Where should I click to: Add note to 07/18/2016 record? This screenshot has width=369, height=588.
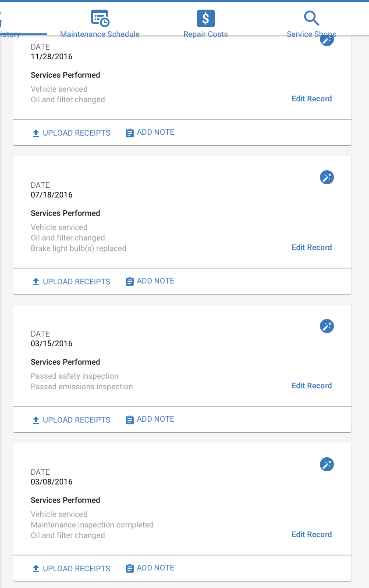(x=150, y=281)
